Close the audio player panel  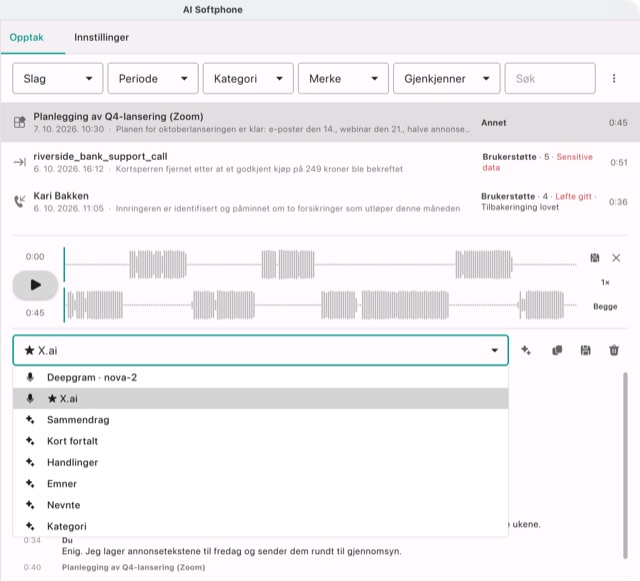coord(616,258)
